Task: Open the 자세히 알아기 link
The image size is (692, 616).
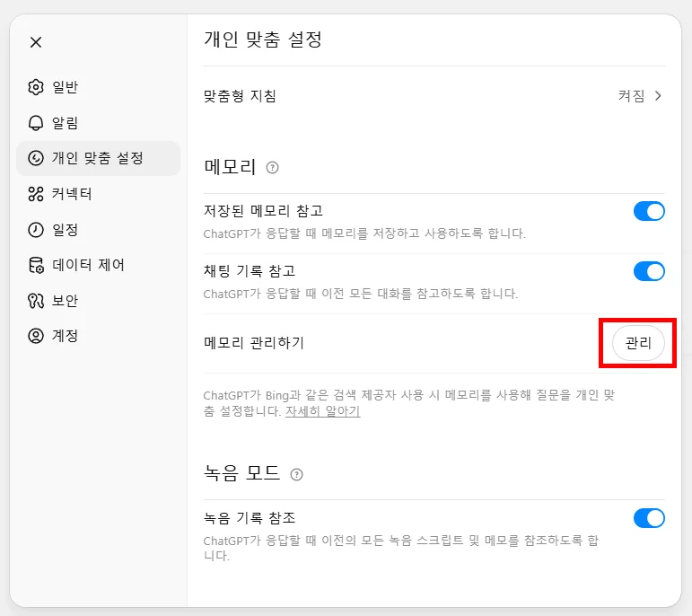Action: pos(322,411)
